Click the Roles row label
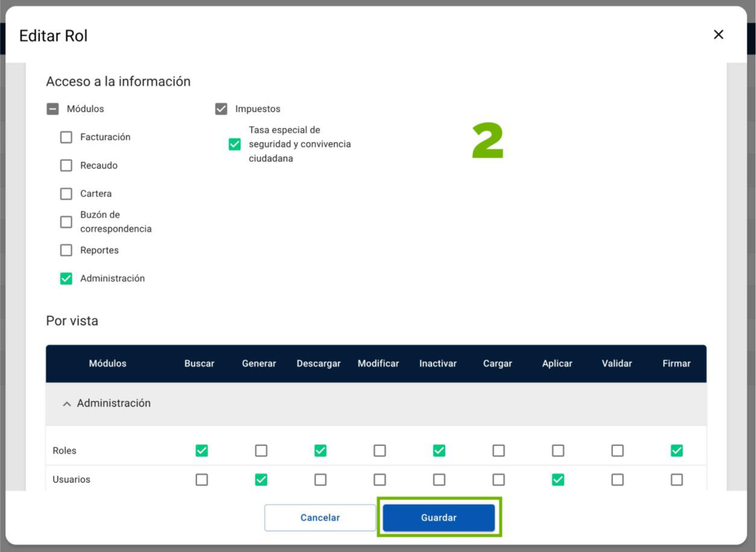Image resolution: width=756 pixels, height=552 pixels. point(64,450)
